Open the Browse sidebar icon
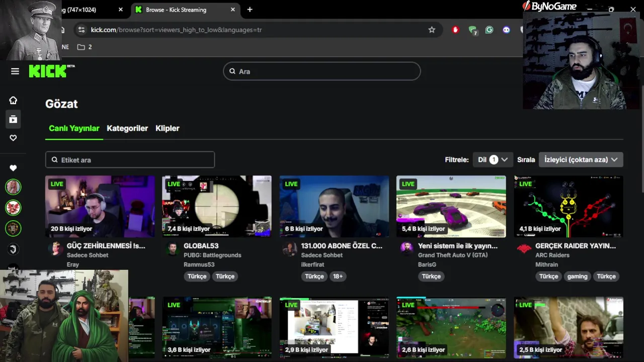This screenshot has height=362, width=644. coord(13,119)
